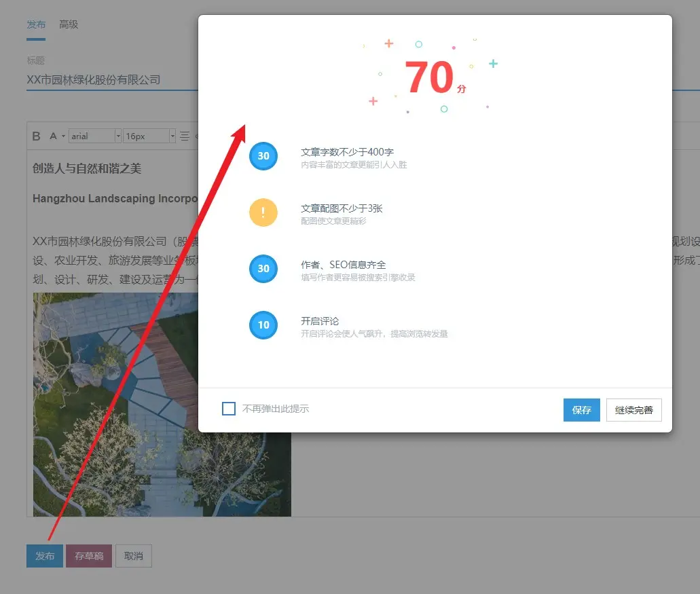Click the paragraph alignment icon in toolbar
The image size is (700, 594).
pyautogui.click(x=184, y=136)
